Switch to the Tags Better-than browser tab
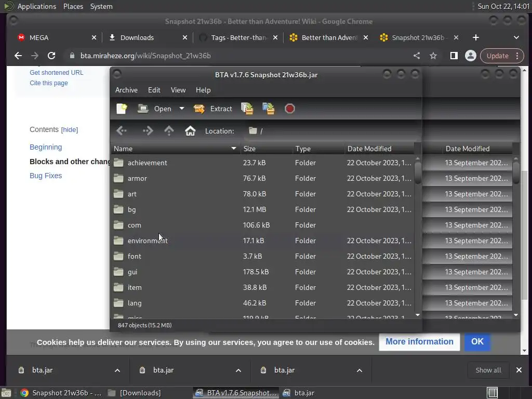 coord(237,37)
